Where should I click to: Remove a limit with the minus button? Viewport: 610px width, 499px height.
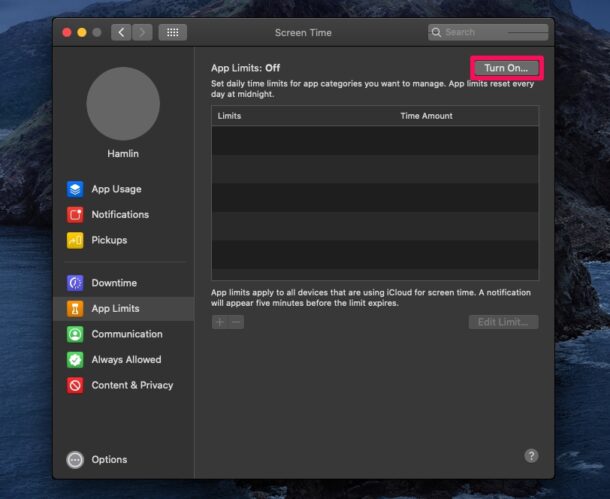click(236, 322)
